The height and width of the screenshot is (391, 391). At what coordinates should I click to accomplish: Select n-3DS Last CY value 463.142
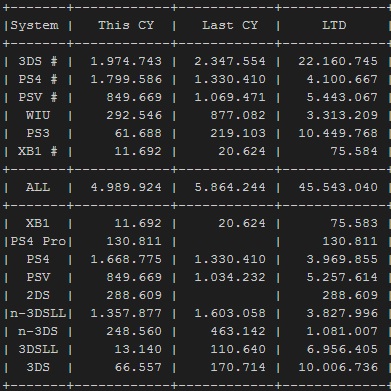coord(238,331)
